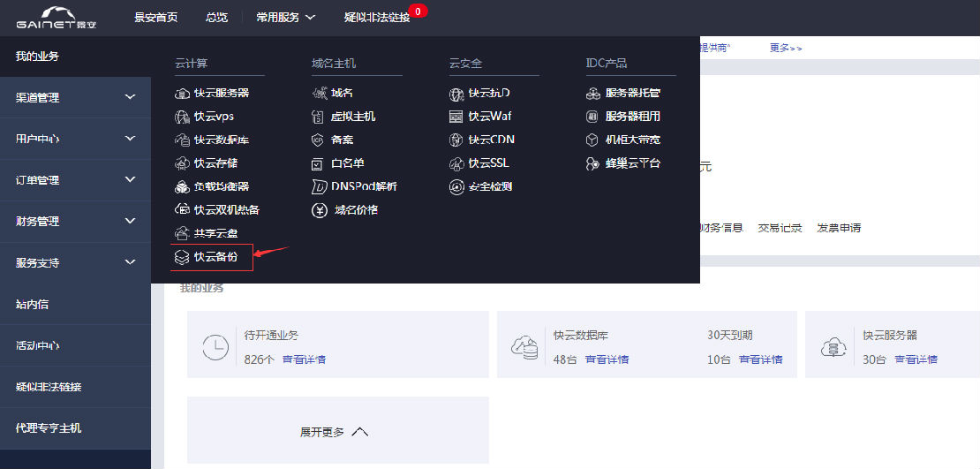Click 查看详情 under 待开通业务
980x469 pixels.
(304, 359)
